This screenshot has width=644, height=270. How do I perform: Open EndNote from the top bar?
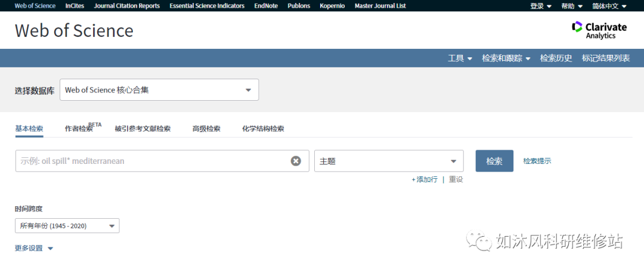tap(266, 6)
